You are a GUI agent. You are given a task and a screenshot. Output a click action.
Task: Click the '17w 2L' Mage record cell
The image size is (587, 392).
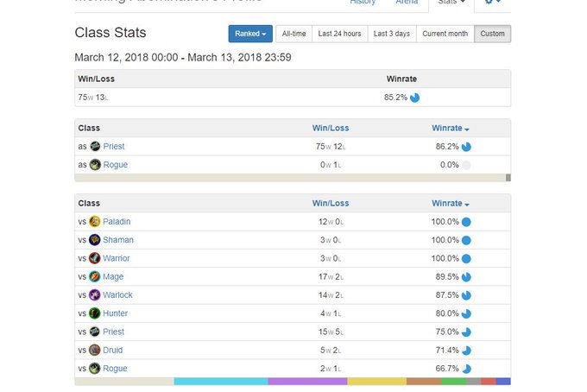click(331, 276)
